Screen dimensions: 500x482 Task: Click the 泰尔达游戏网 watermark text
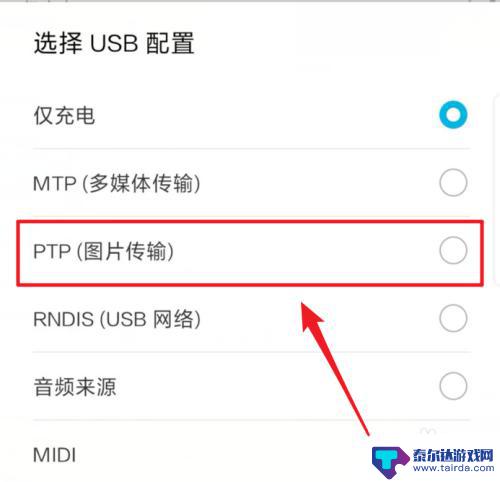pos(453,455)
